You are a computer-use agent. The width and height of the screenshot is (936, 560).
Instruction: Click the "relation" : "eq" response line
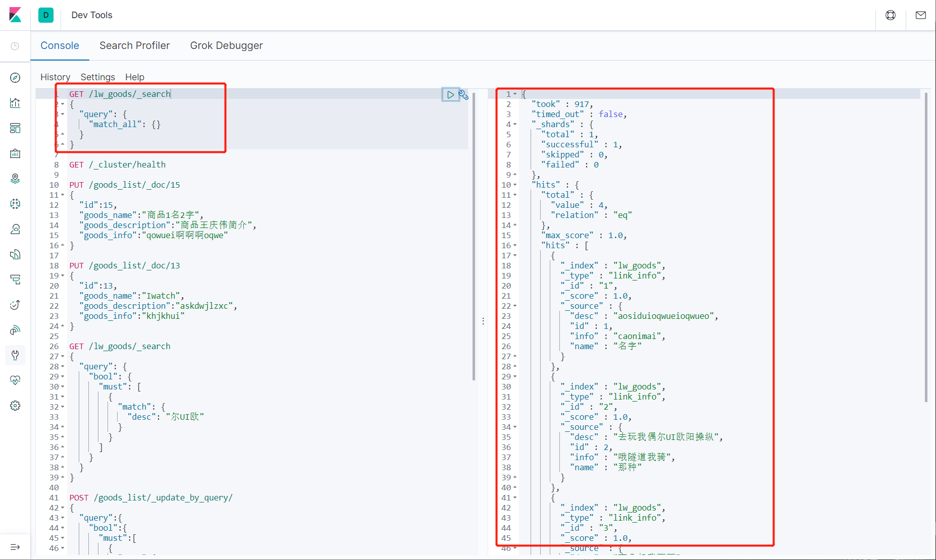pyautogui.click(x=591, y=215)
